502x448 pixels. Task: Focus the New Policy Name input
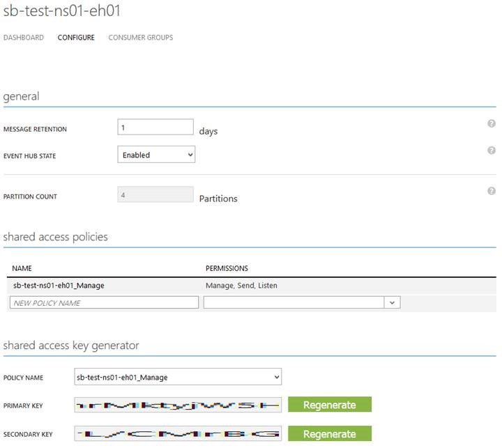[x=105, y=303]
